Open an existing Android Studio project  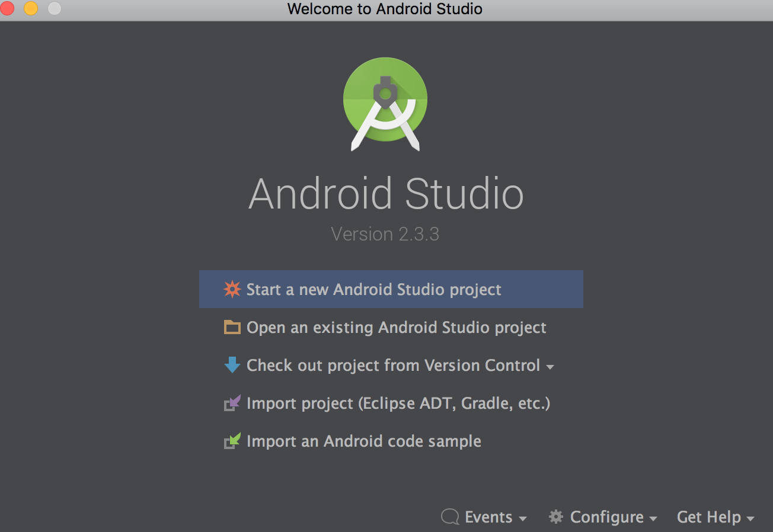point(391,327)
